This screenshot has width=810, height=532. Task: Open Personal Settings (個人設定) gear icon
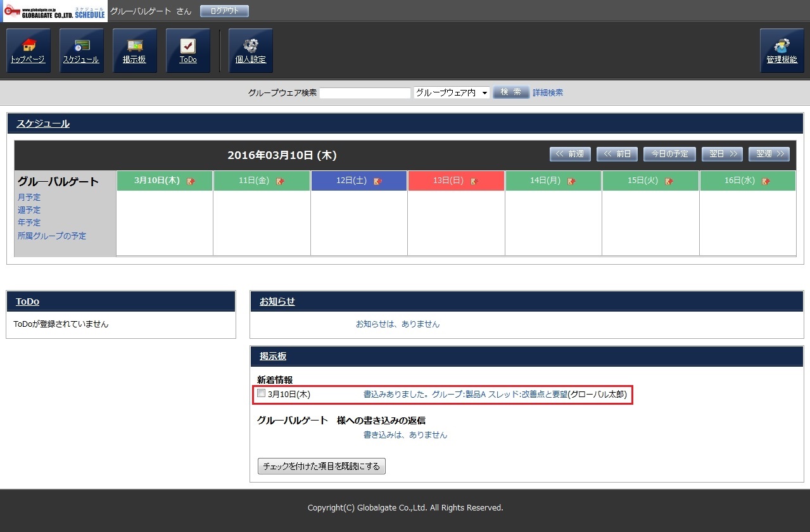click(250, 51)
